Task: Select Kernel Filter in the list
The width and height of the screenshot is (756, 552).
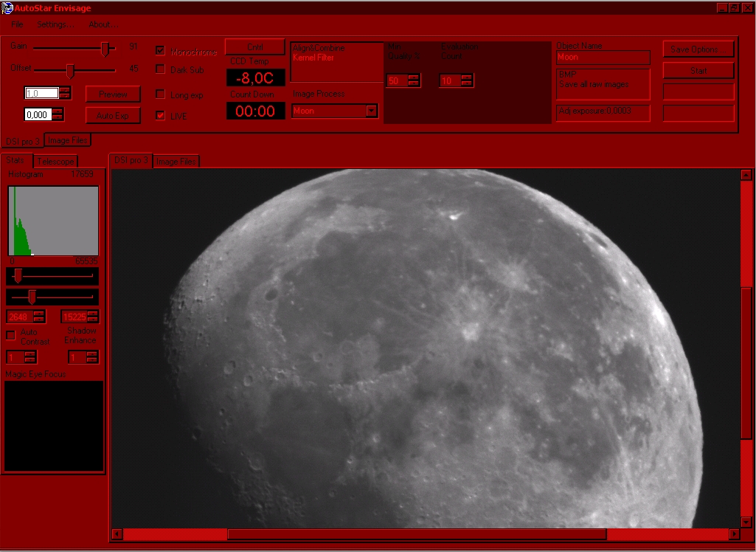Action: [x=313, y=58]
